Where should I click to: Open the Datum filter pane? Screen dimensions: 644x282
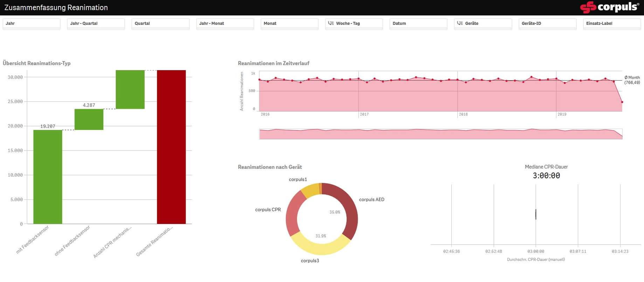(418, 23)
